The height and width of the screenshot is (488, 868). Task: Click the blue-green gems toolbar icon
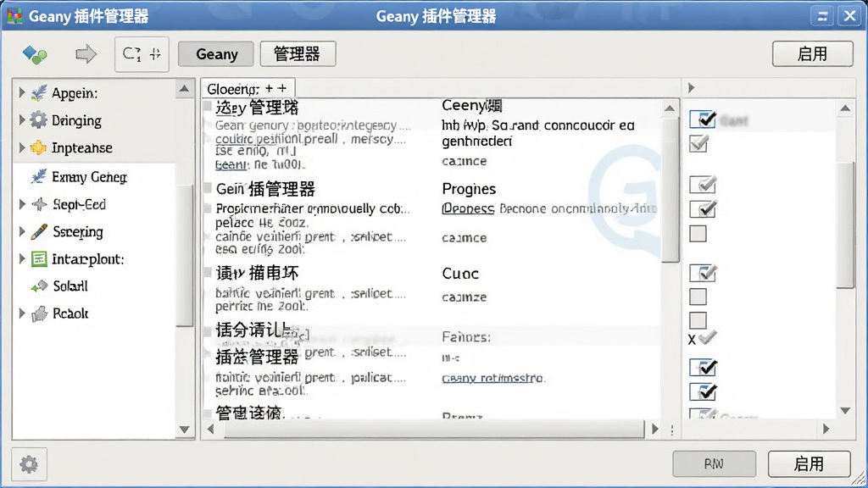coord(34,54)
